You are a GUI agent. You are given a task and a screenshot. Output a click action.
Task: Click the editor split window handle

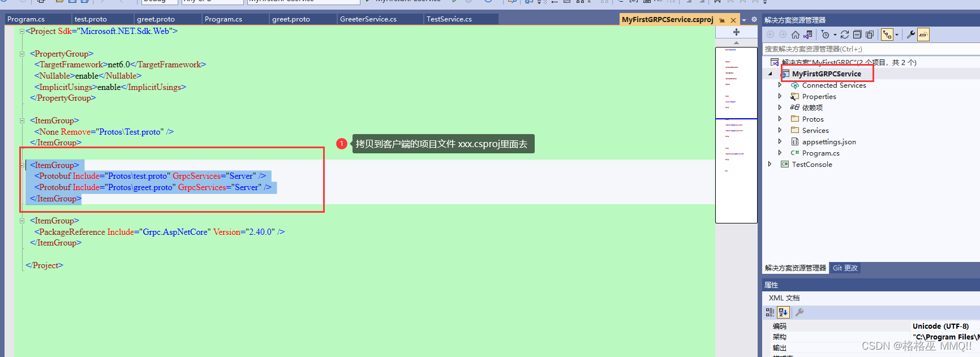click(736, 32)
